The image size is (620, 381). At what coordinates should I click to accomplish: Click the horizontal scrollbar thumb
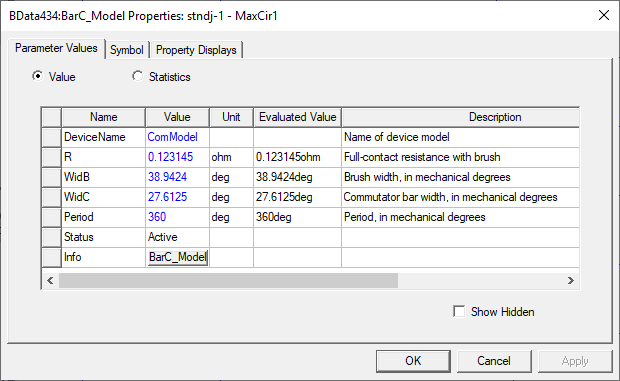coord(228,281)
